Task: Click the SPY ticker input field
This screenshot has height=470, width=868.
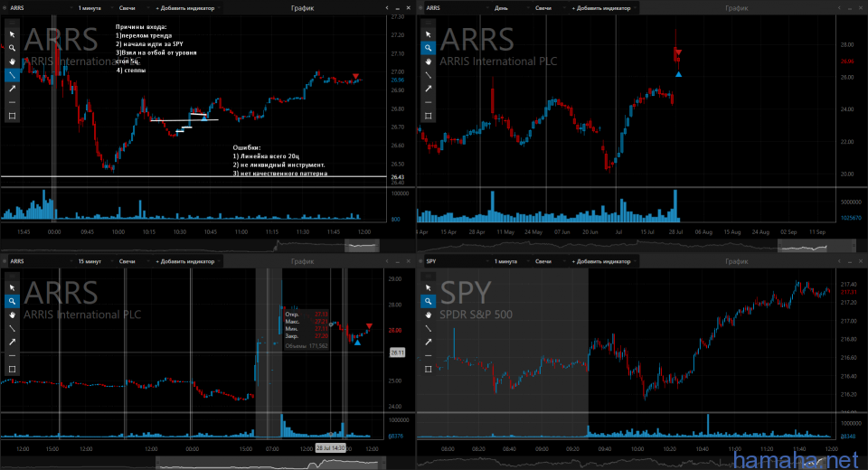Action: coord(457,261)
